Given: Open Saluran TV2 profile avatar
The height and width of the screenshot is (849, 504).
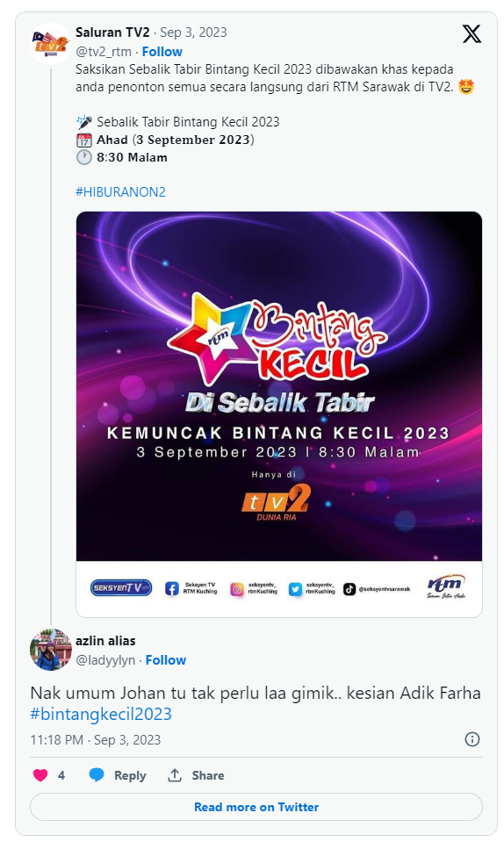Looking at the screenshot, I should (x=51, y=44).
